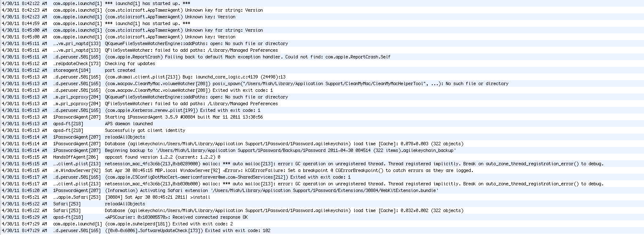The height and width of the screenshot is (235, 644).
Task: Select prl_pcproxy[204] QKqueueFileSystemWatcherEngine::addPaths row
Action: (x=322, y=97)
